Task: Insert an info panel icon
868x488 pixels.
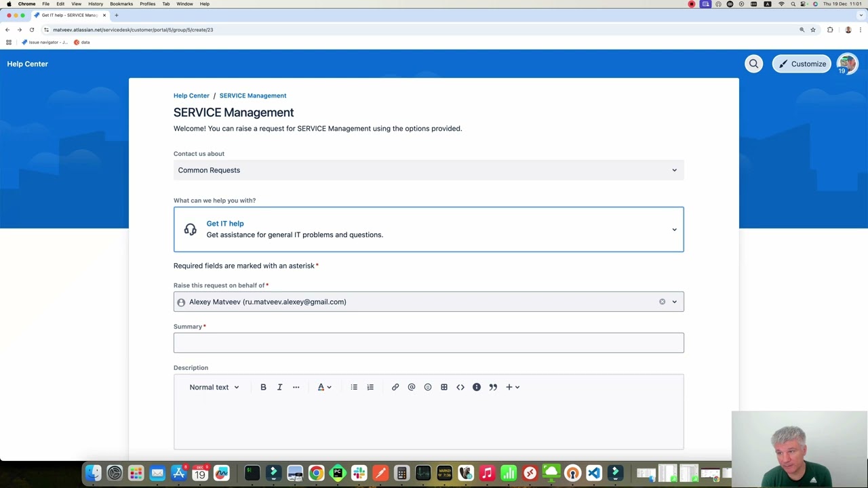Action: tap(477, 387)
